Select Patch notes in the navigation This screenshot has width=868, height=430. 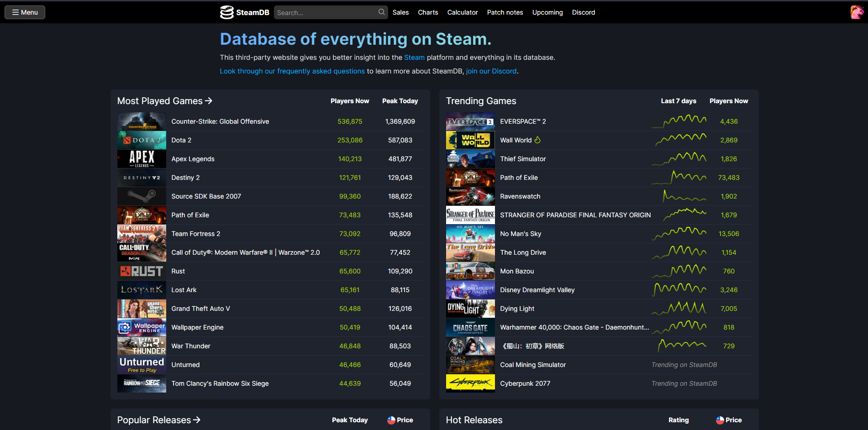click(505, 12)
